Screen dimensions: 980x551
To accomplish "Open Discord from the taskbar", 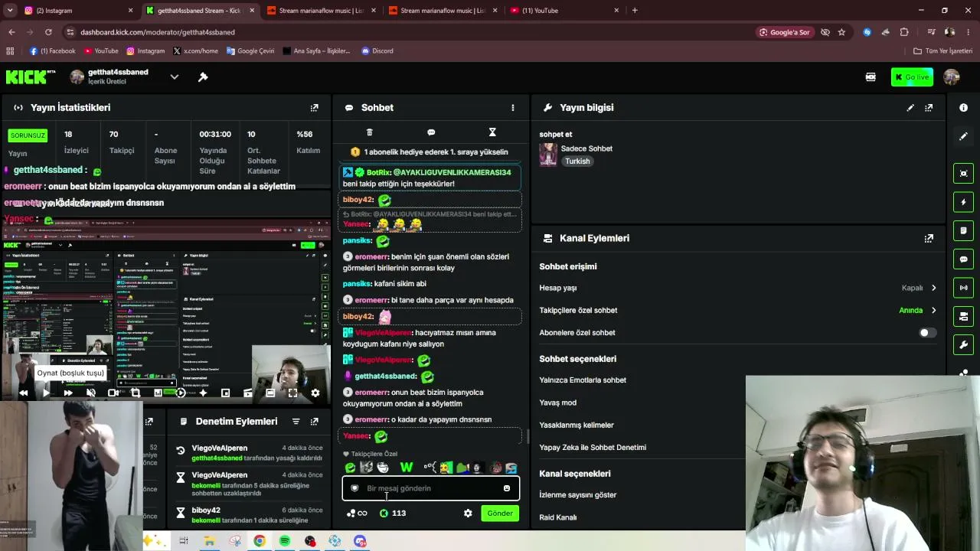I will [x=360, y=541].
